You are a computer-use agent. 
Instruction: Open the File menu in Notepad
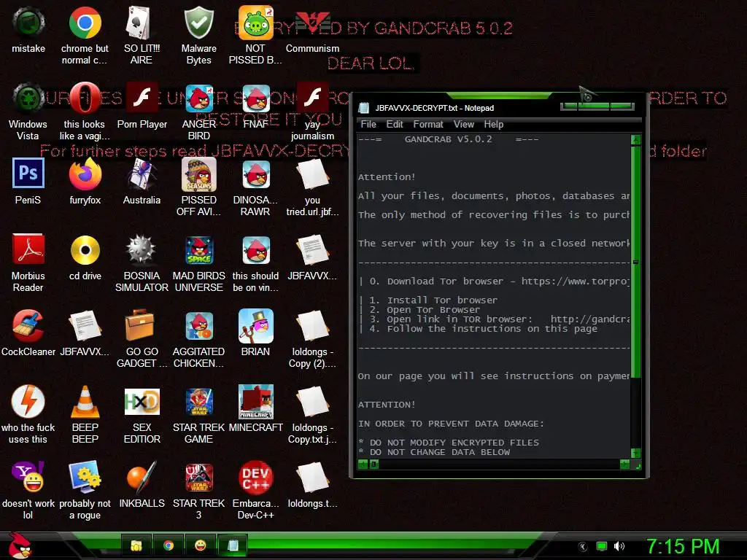point(368,124)
